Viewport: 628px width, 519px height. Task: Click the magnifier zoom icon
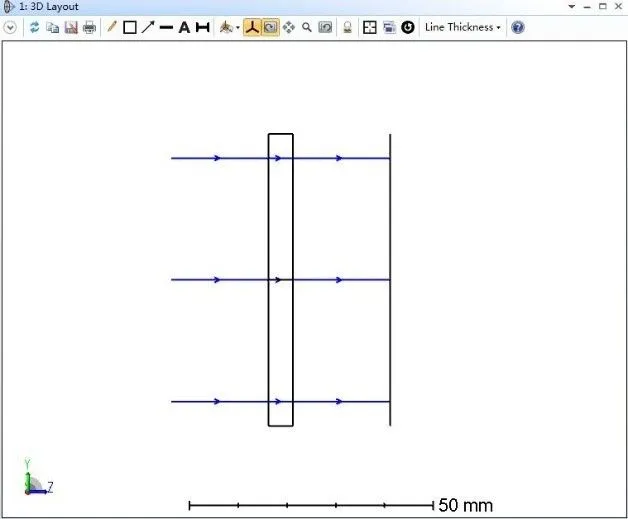tap(307, 27)
